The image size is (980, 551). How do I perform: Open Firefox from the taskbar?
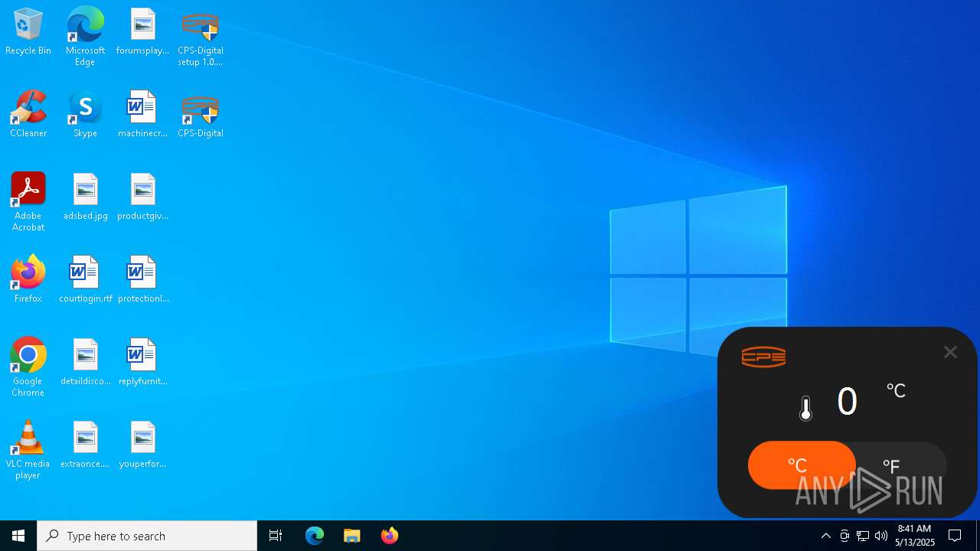coord(390,536)
